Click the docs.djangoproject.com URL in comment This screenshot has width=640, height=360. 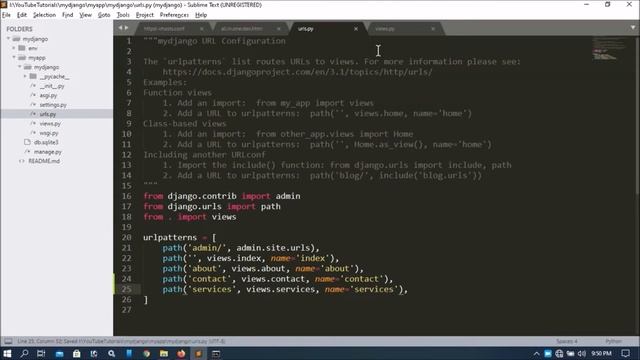pos(298,72)
